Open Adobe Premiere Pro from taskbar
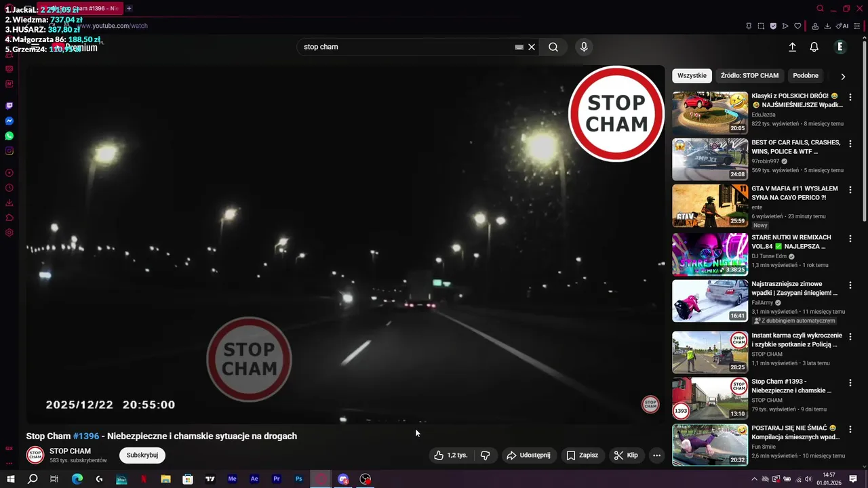The width and height of the screenshot is (868, 488). point(277,479)
